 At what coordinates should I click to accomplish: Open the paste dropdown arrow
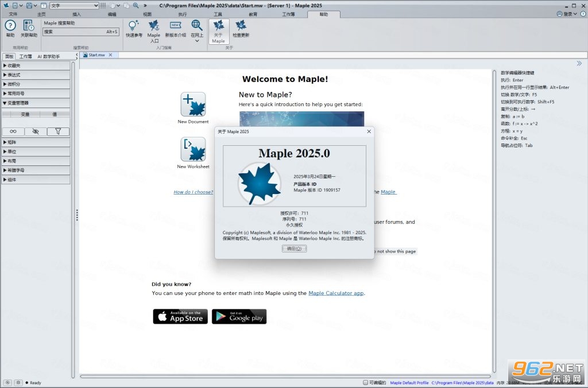(118, 5)
